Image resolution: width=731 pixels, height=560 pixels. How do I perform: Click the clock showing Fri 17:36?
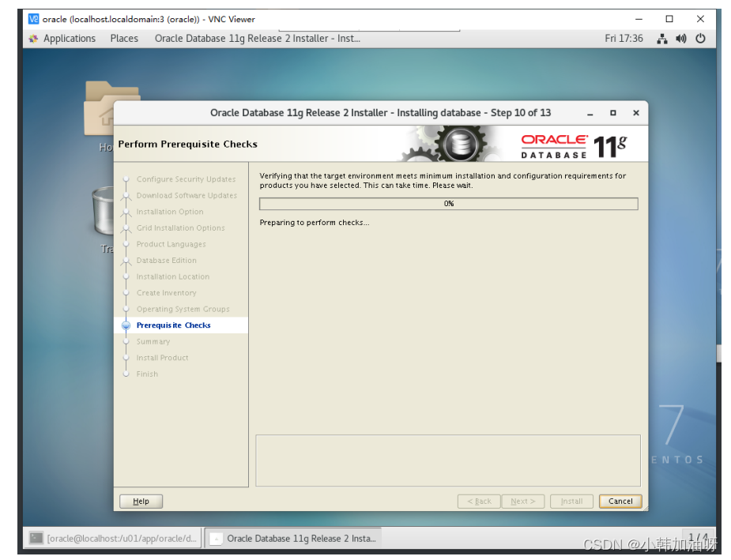624,39
